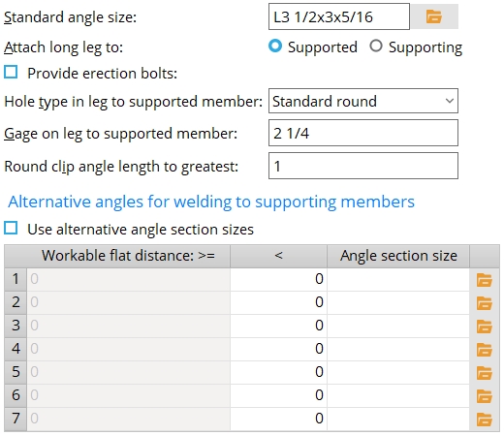Viewport: 504px width, 436px height.
Task: Browse angle section for table row 5
Action: (484, 373)
